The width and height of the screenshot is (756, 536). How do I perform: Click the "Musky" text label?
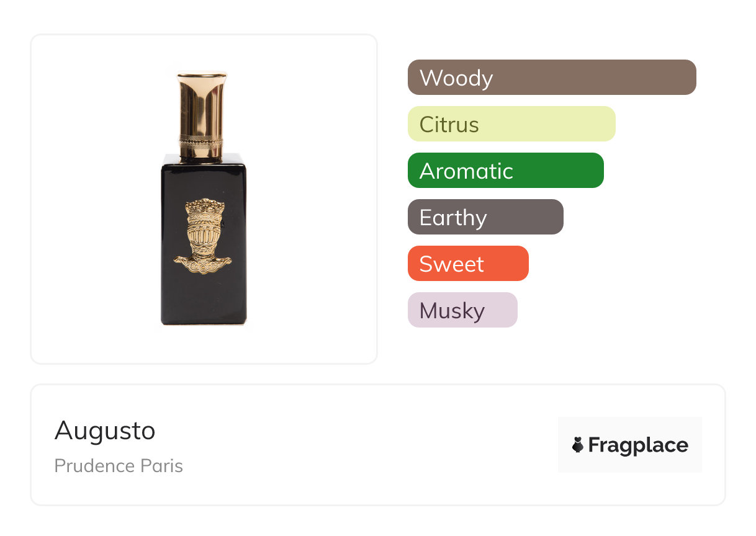tap(452, 311)
